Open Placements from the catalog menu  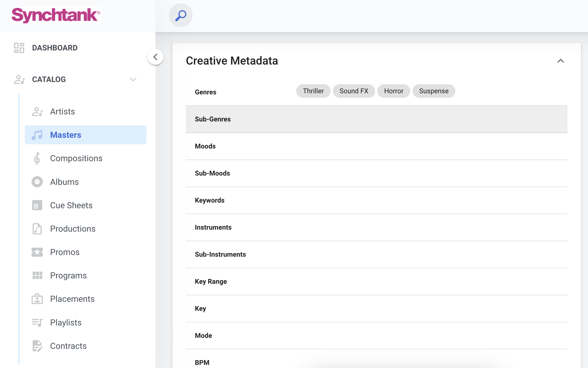pyautogui.click(x=72, y=299)
